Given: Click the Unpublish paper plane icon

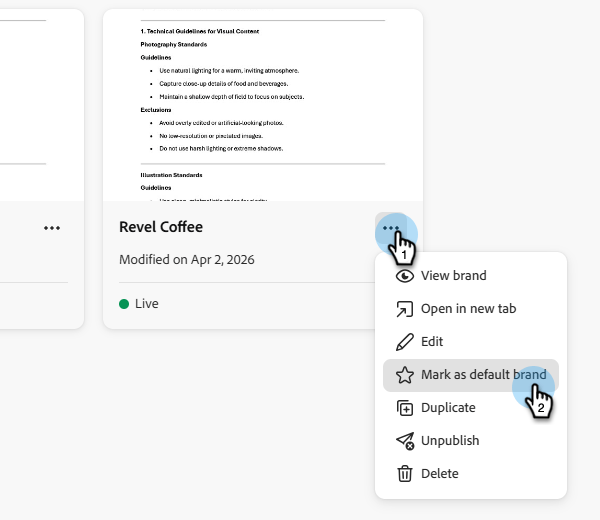Looking at the screenshot, I should click(x=405, y=441).
